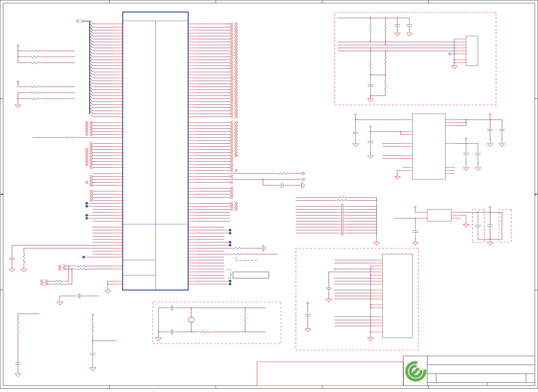Select the crystal oscillator symbol in dashed box
Viewport: 538px width, 392px height.
tap(191, 320)
